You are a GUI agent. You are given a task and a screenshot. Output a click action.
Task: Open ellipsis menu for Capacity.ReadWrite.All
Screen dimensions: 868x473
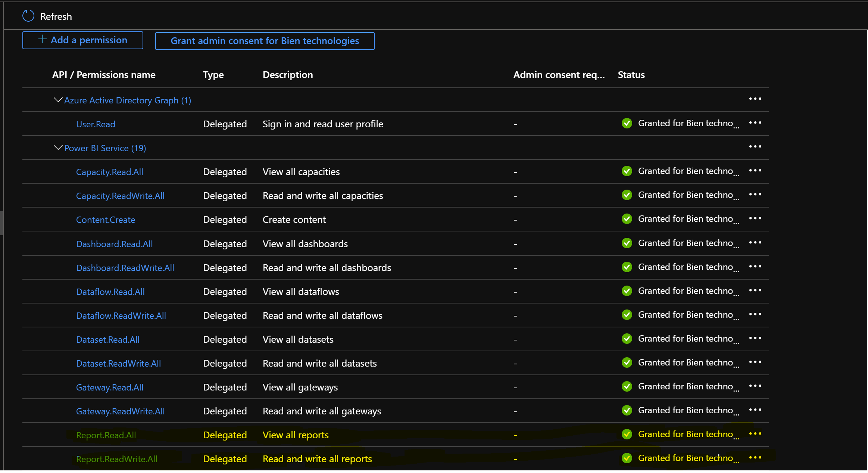coord(755,195)
